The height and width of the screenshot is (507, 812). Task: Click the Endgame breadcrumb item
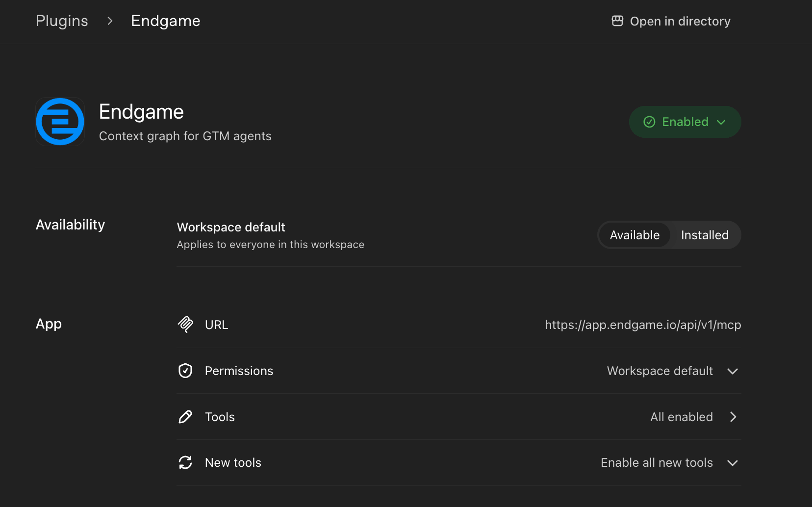click(x=166, y=21)
